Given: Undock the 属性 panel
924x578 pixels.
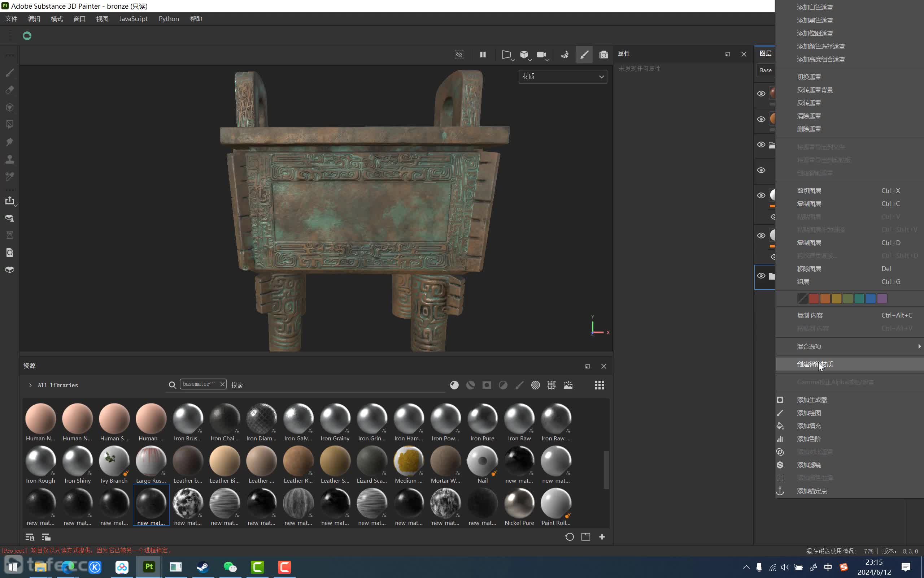Looking at the screenshot, I should tap(727, 54).
